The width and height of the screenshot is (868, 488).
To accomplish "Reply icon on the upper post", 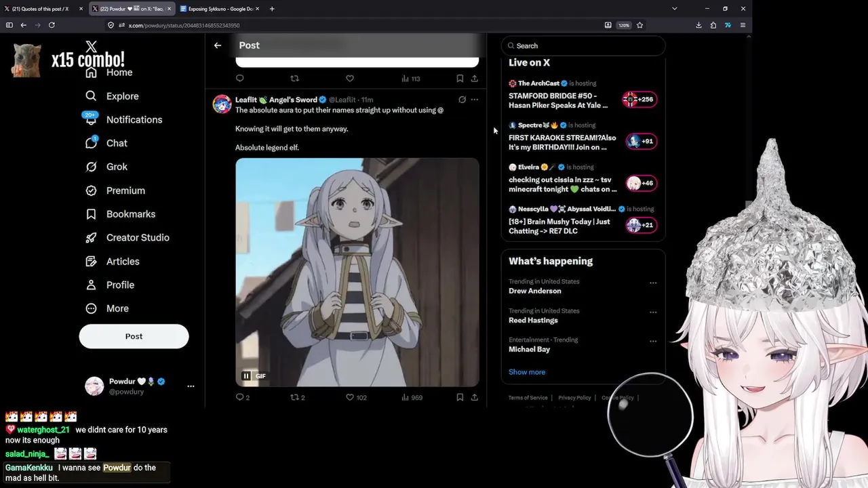I will [240, 79].
